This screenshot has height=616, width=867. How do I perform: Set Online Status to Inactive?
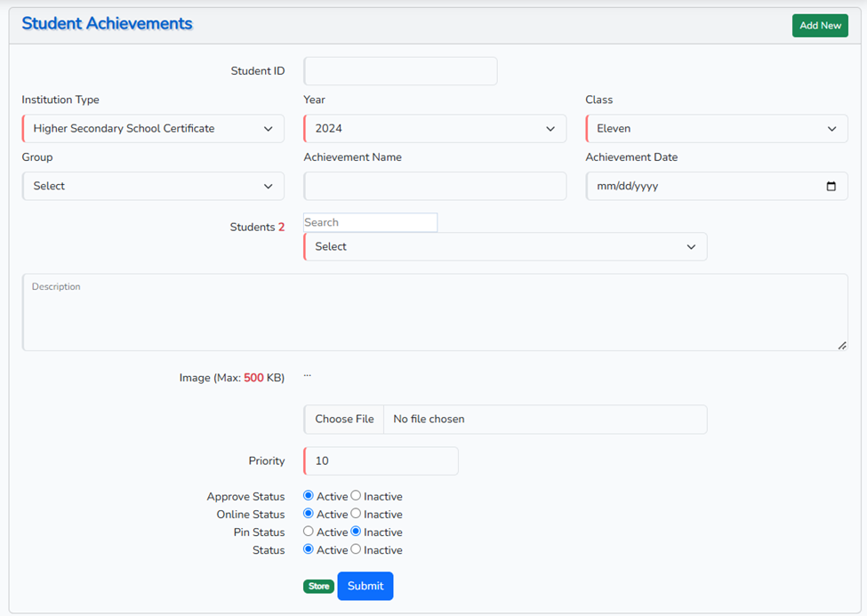356,514
